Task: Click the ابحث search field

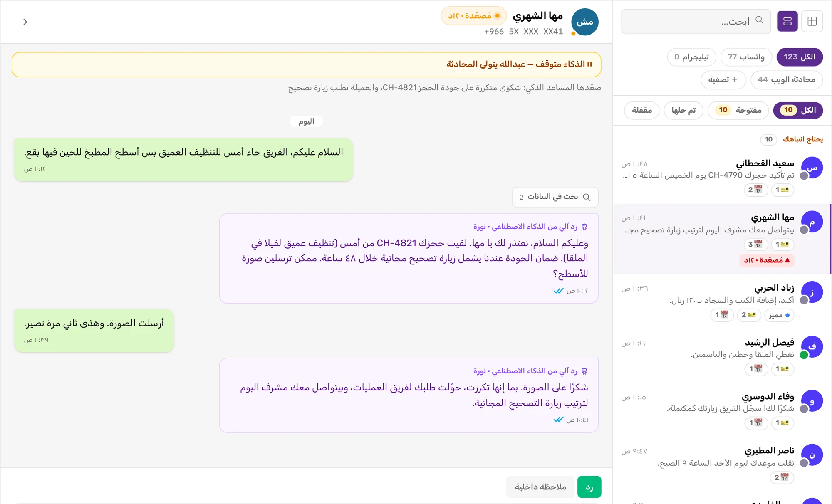Action: 696,21
